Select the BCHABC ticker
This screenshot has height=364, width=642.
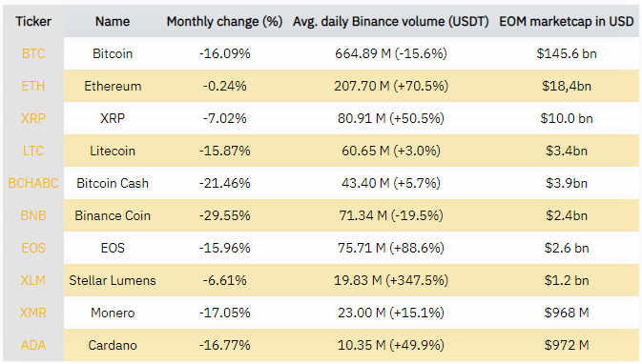pos(33,183)
